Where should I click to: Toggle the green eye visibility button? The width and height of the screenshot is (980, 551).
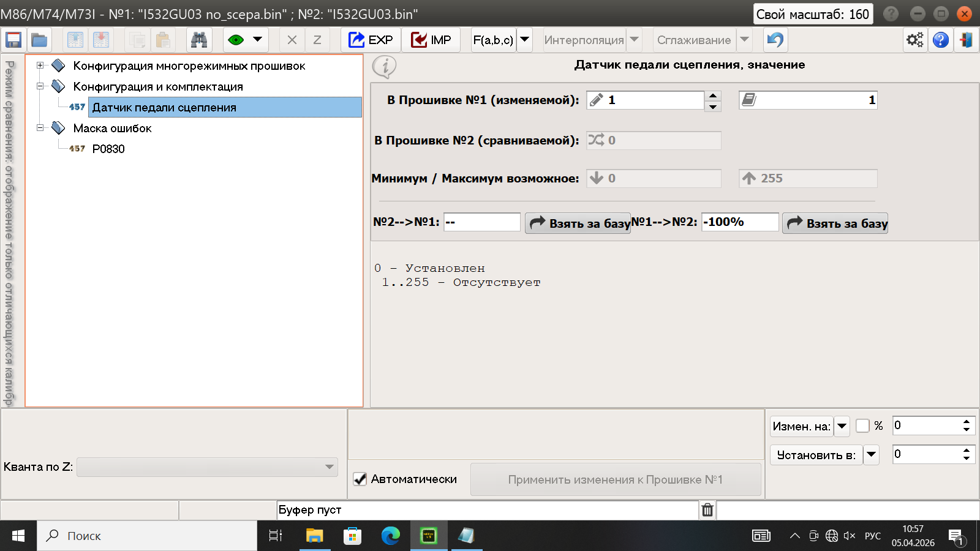[236, 40]
